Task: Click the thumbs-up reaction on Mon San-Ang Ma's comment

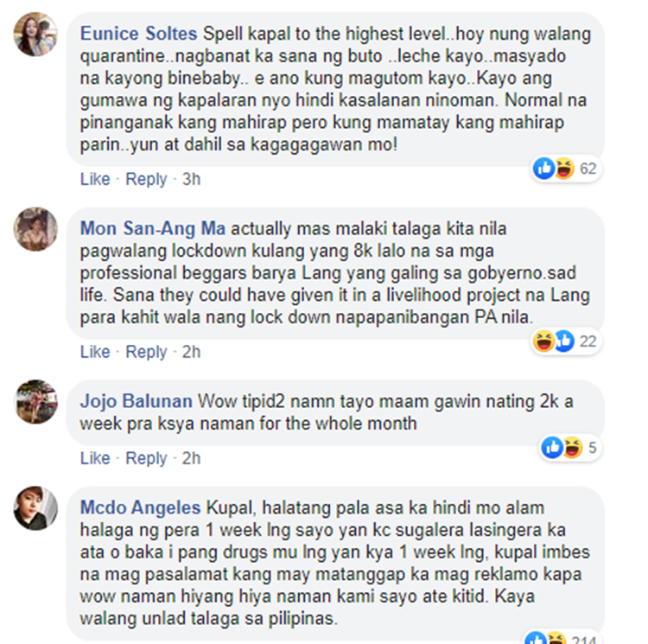Action: tap(564, 341)
